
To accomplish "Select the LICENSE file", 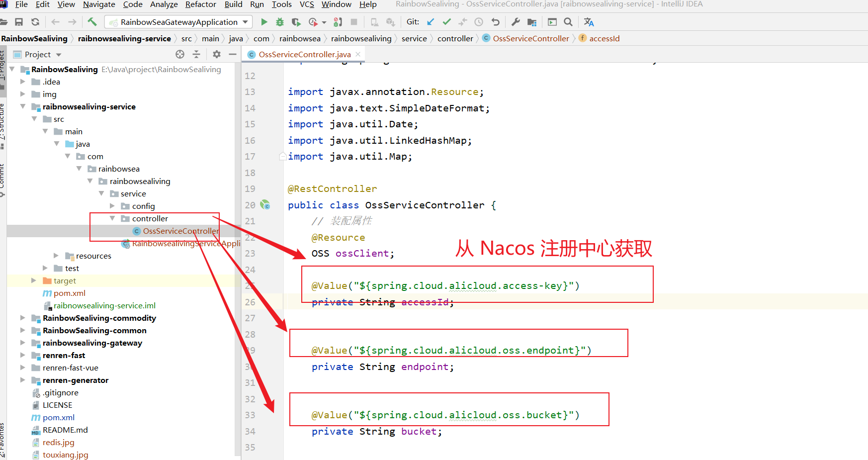I will [57, 405].
